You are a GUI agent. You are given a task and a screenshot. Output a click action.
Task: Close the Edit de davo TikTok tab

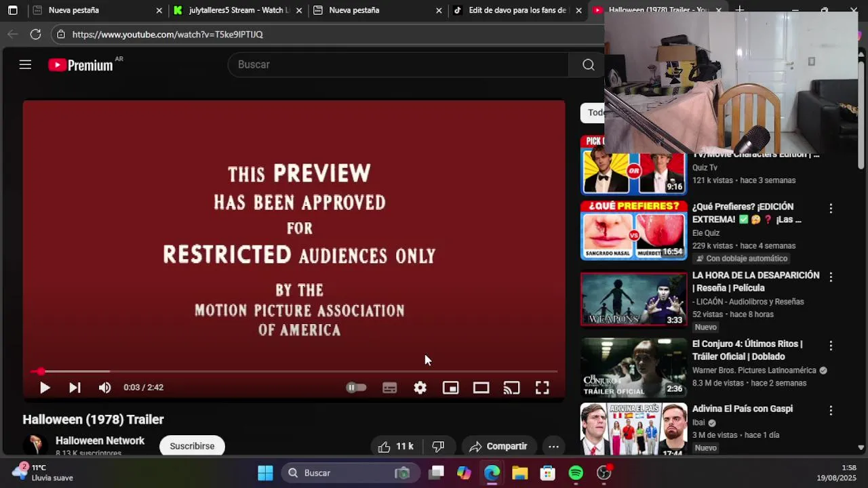[x=578, y=10]
